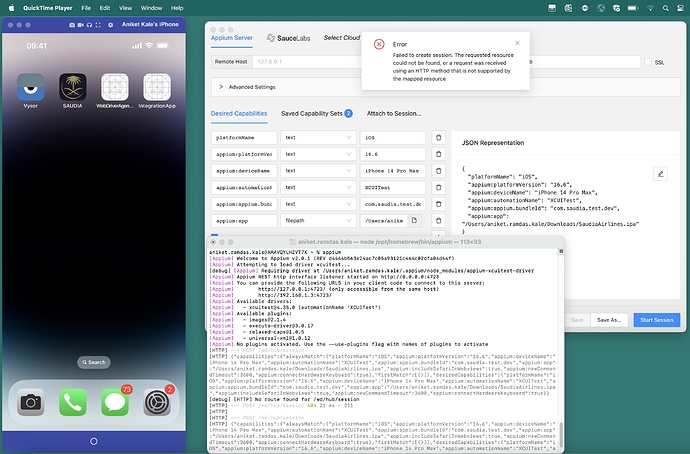The height and width of the screenshot is (454, 690).
Task: Delete the appium:appium.bundleId capability row
Action: coord(438,204)
